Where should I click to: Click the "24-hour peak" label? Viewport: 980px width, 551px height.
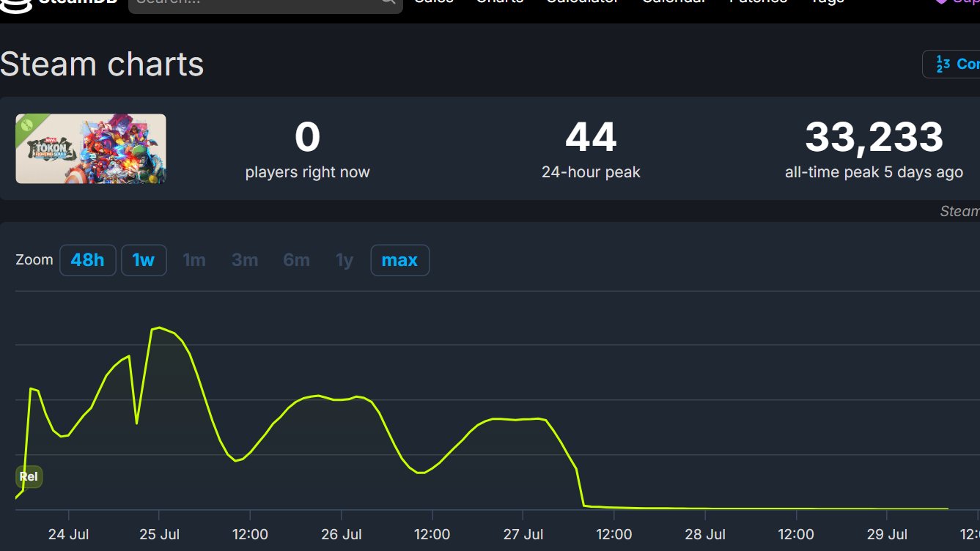(x=591, y=172)
